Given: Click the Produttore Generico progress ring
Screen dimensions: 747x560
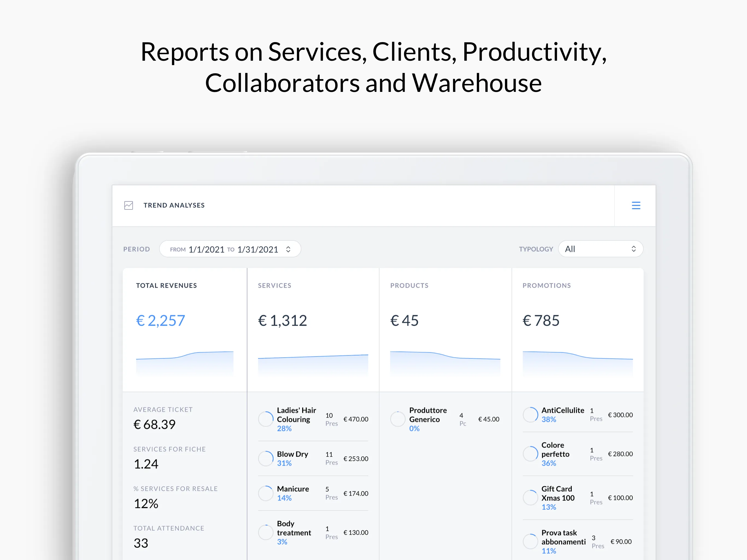Looking at the screenshot, I should (x=398, y=419).
